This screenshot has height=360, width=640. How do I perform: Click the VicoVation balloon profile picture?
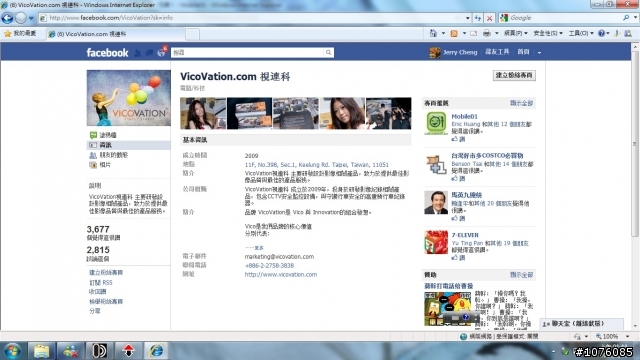(x=129, y=98)
